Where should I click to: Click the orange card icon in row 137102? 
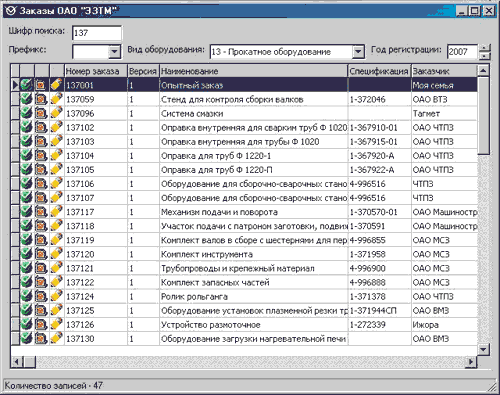click(41, 127)
